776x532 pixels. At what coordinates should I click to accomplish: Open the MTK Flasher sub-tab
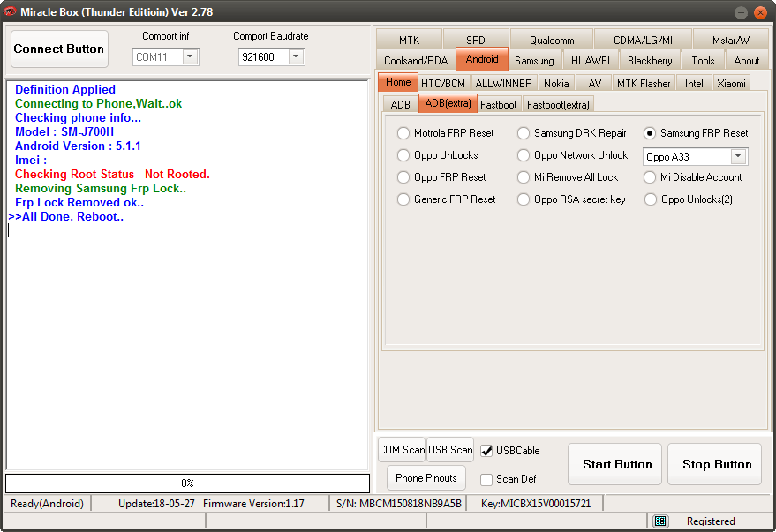point(644,83)
